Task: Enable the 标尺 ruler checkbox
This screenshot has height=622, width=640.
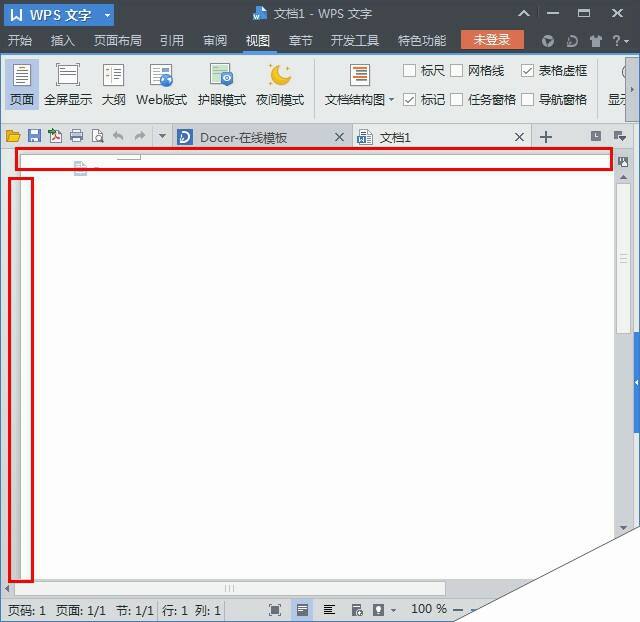Action: 409,71
